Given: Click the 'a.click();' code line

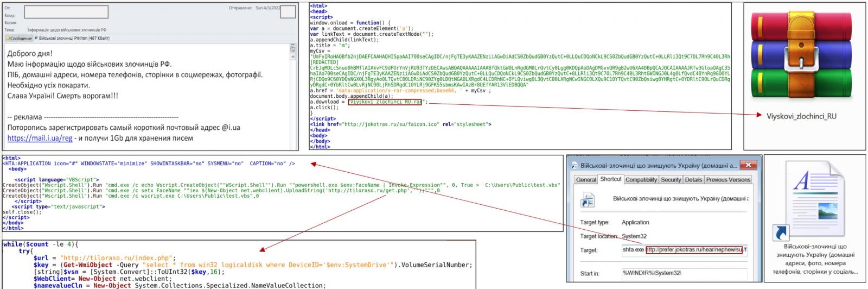Looking at the screenshot, I should [324, 108].
